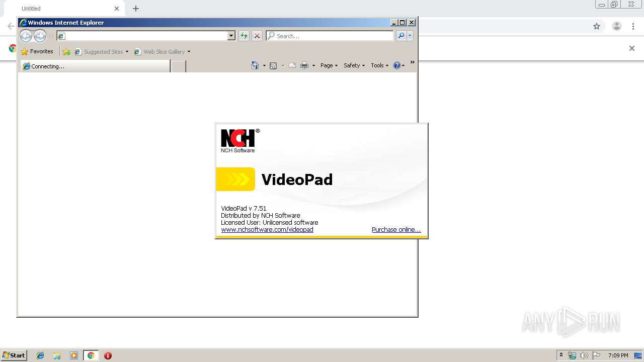Bookmark this page with star icon in Chrome
The width and height of the screenshot is (644, 362).
(x=597, y=26)
